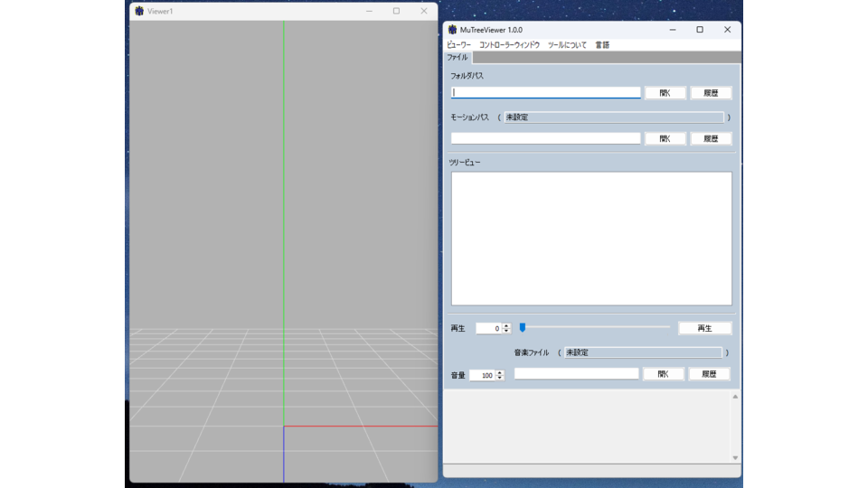Open the コントローラーウィンドウ menu
The width and height of the screenshot is (868, 488).
(x=509, y=45)
